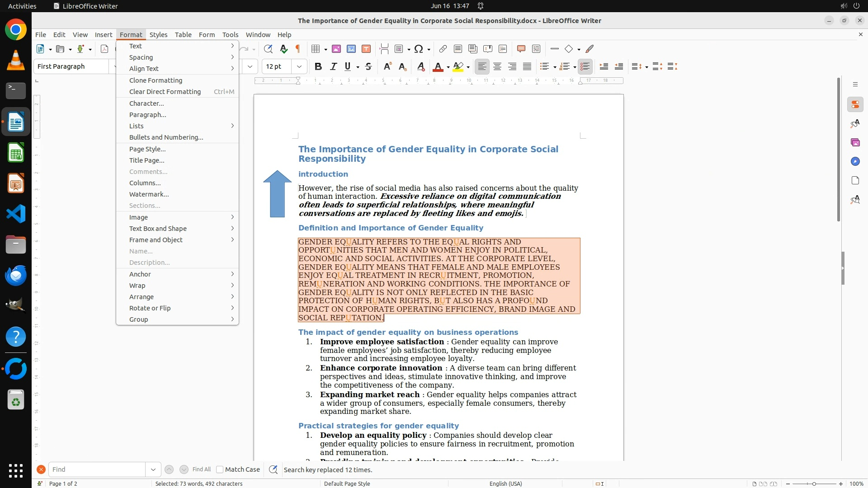Expand the Find history dropdown arrow
This screenshot has height=488, width=868.
click(153, 469)
